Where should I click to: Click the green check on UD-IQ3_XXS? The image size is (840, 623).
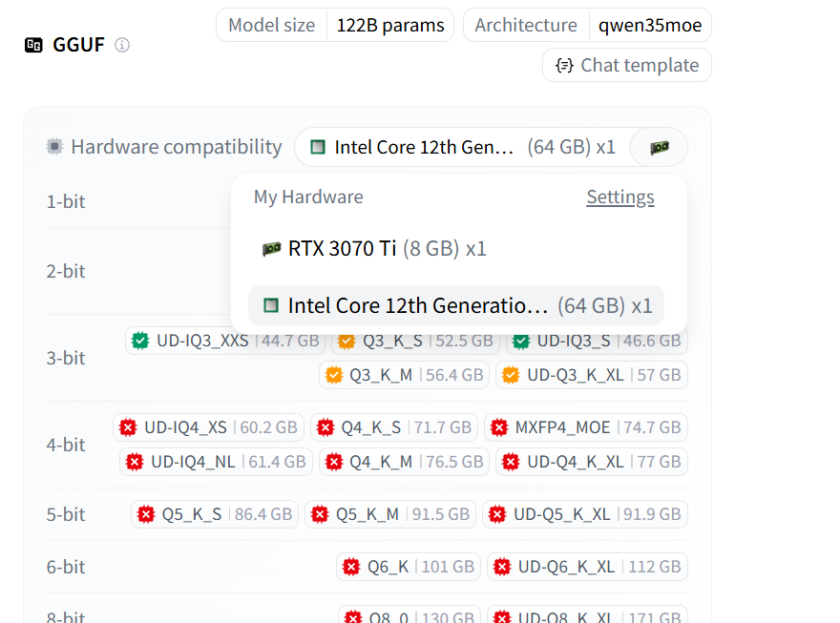[140, 341]
